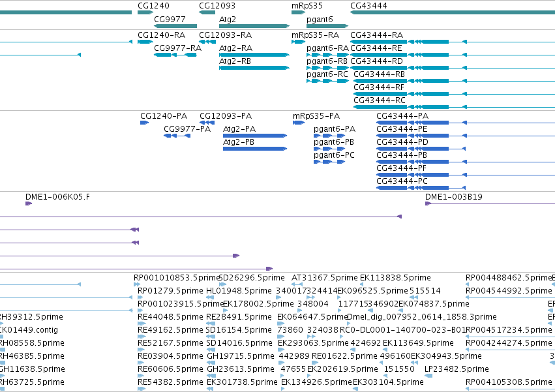Select EST label EK178002.5prime
555x392 pixels.
pyautogui.click(x=258, y=304)
